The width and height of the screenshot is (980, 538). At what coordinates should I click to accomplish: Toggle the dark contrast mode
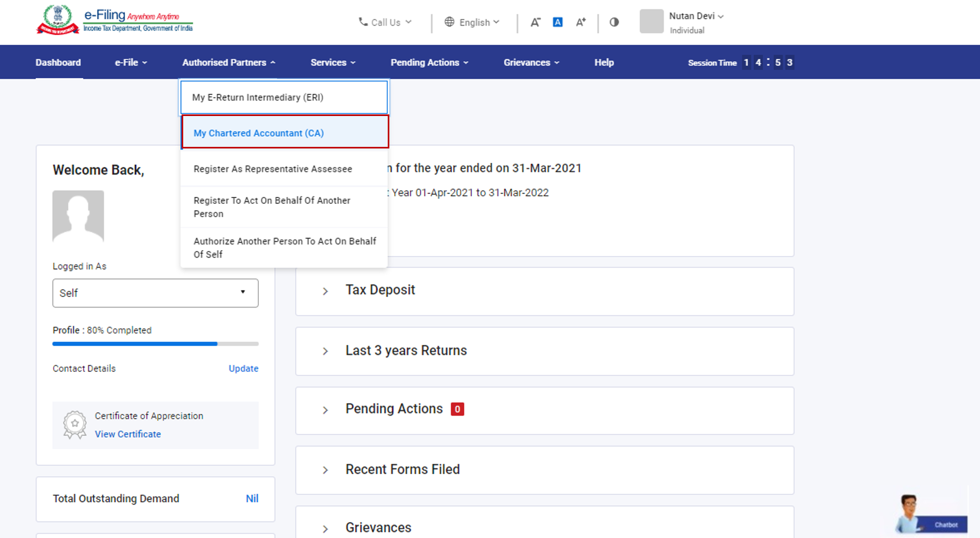click(x=614, y=22)
